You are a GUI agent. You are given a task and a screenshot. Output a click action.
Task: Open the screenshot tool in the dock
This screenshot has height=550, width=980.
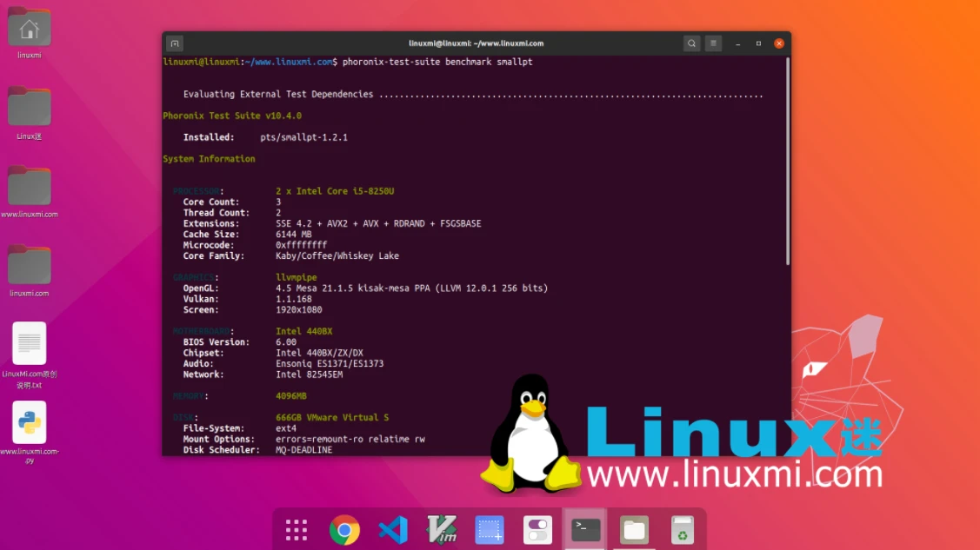(x=490, y=530)
